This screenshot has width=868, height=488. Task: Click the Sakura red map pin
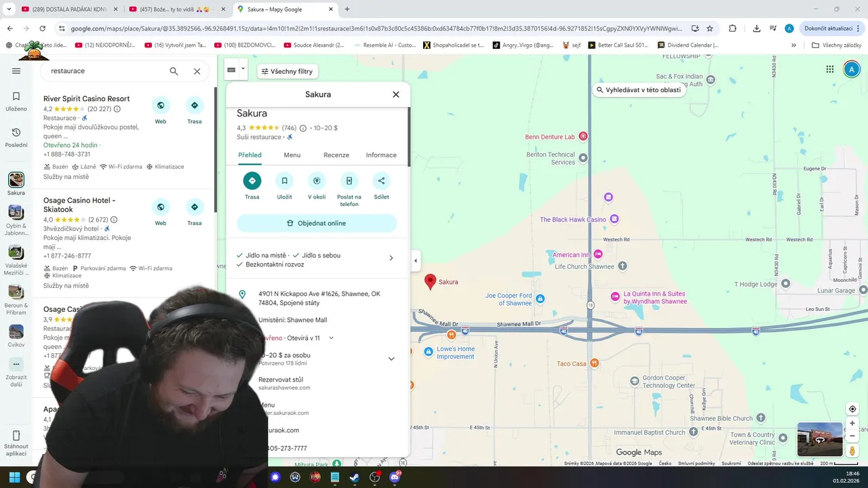pos(430,282)
